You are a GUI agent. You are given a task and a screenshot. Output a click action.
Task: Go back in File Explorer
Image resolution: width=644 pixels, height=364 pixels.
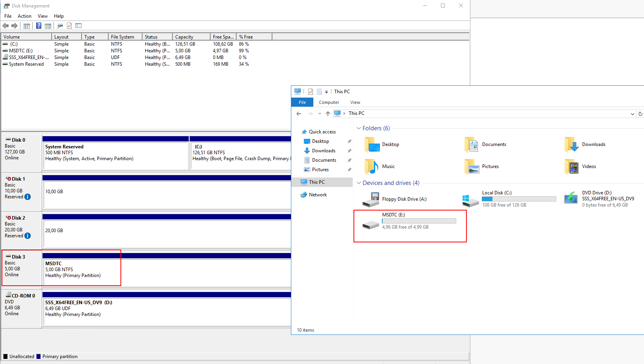[299, 114]
